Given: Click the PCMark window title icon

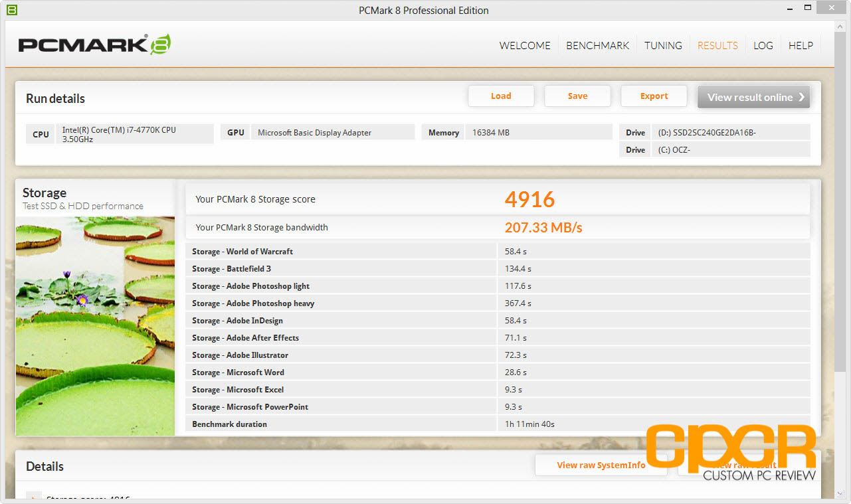Looking at the screenshot, I should pyautogui.click(x=11, y=9).
